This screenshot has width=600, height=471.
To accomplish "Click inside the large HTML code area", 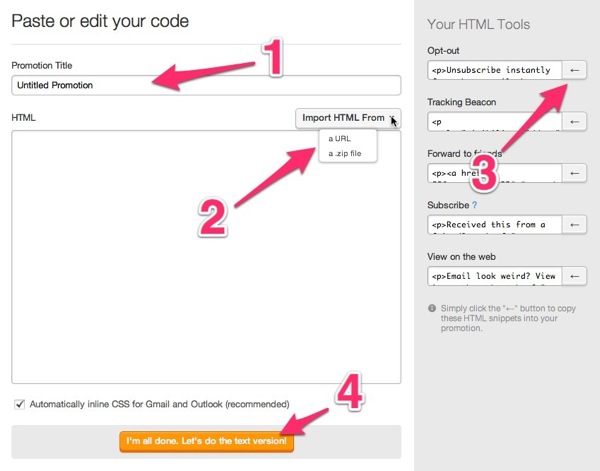I will (x=206, y=257).
